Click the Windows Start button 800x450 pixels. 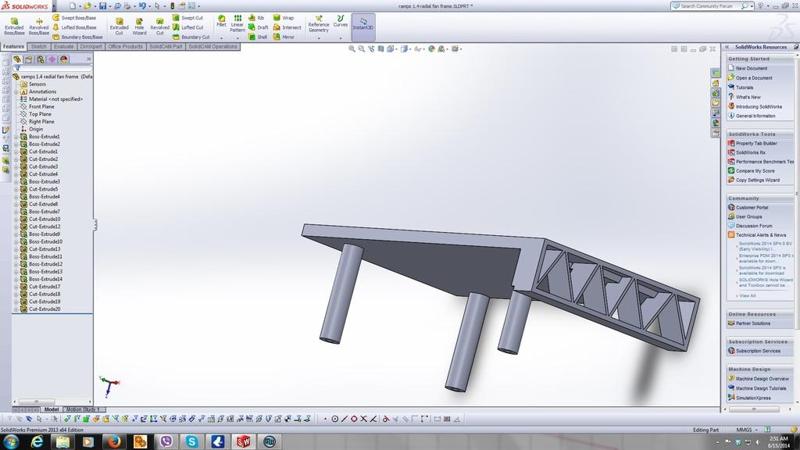(11, 441)
